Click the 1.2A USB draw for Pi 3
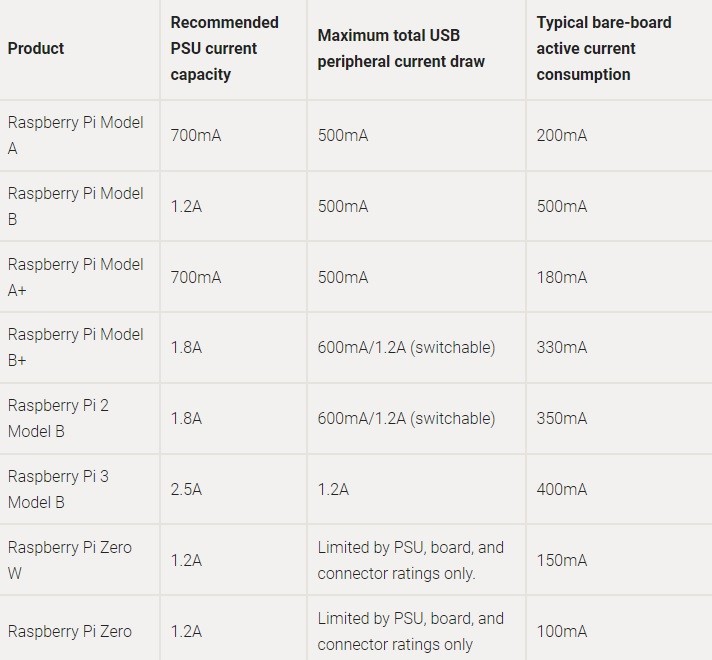712x660 pixels. coord(333,489)
